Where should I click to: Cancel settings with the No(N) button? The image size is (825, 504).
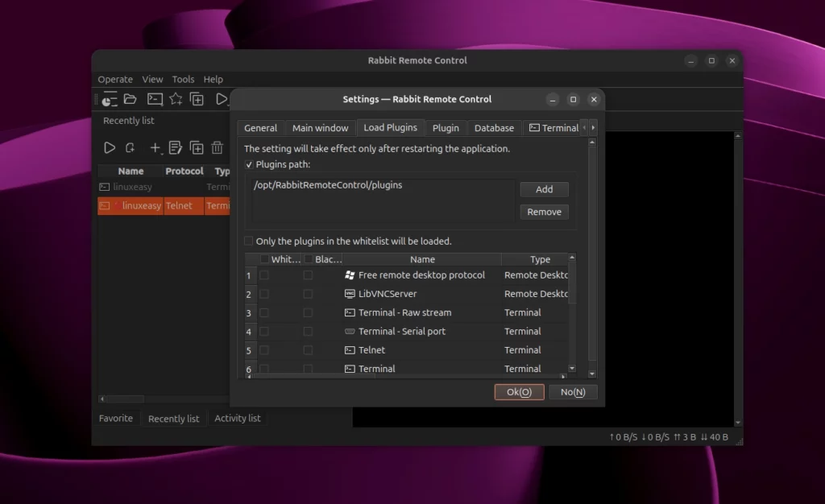point(573,392)
